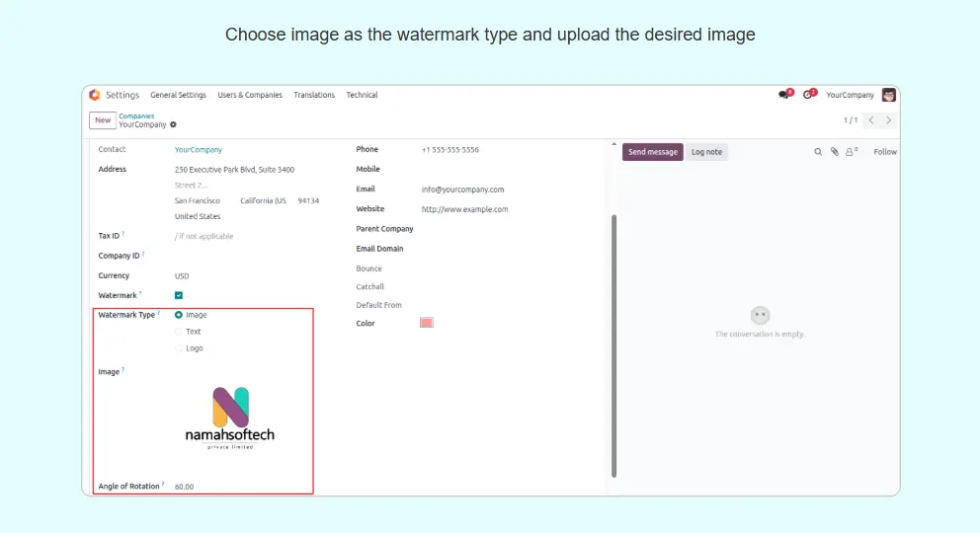980x533 pixels.
Task: Click the Companies breadcrumb link
Action: 136,115
